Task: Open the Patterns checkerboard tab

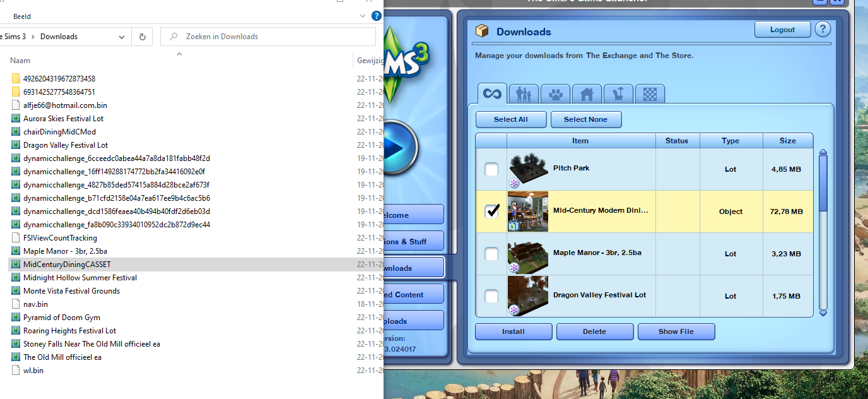Action: click(x=650, y=94)
